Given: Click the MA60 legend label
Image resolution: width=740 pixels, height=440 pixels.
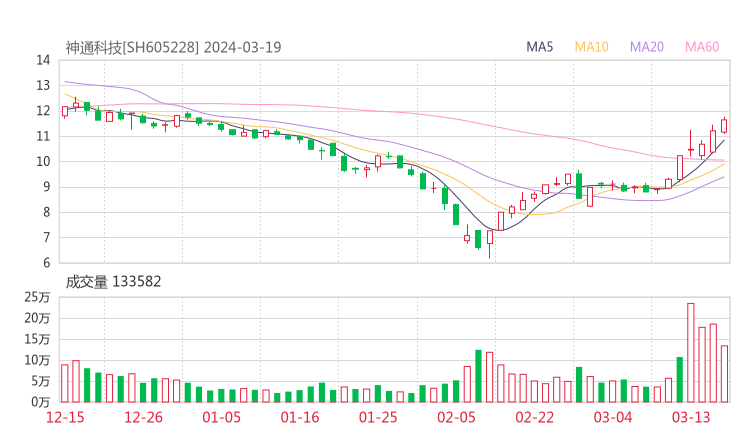Looking at the screenshot, I should click(702, 47).
